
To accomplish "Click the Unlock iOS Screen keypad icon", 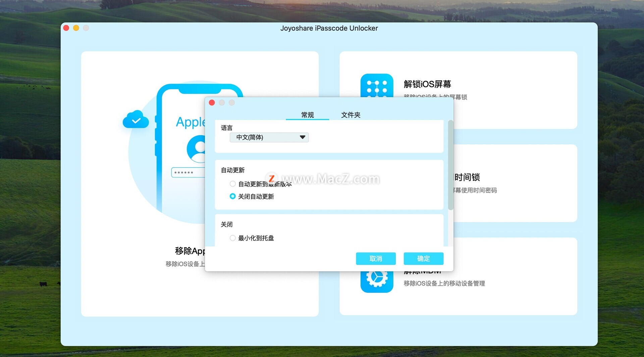I will pyautogui.click(x=377, y=85).
